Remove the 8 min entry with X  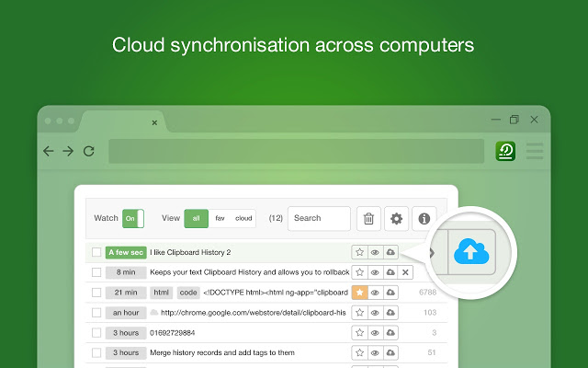[x=405, y=272]
